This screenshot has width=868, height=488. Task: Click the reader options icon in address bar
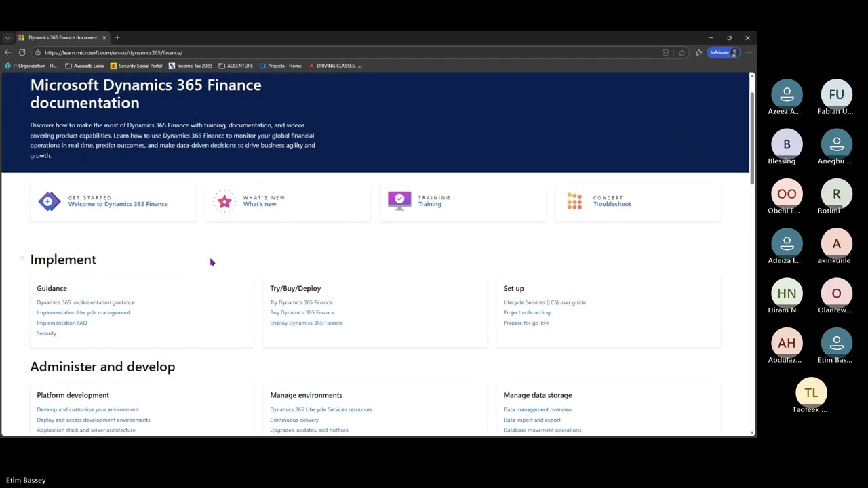[665, 52]
